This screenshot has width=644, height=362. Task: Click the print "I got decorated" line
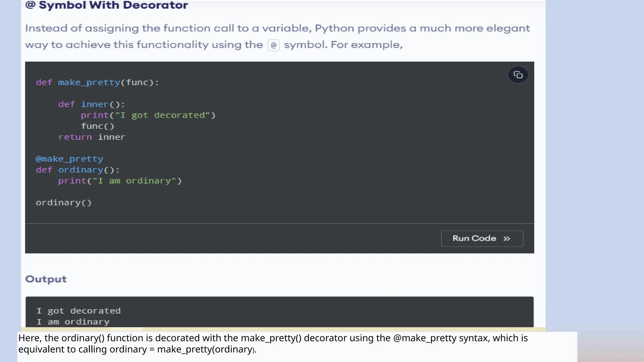(148, 115)
